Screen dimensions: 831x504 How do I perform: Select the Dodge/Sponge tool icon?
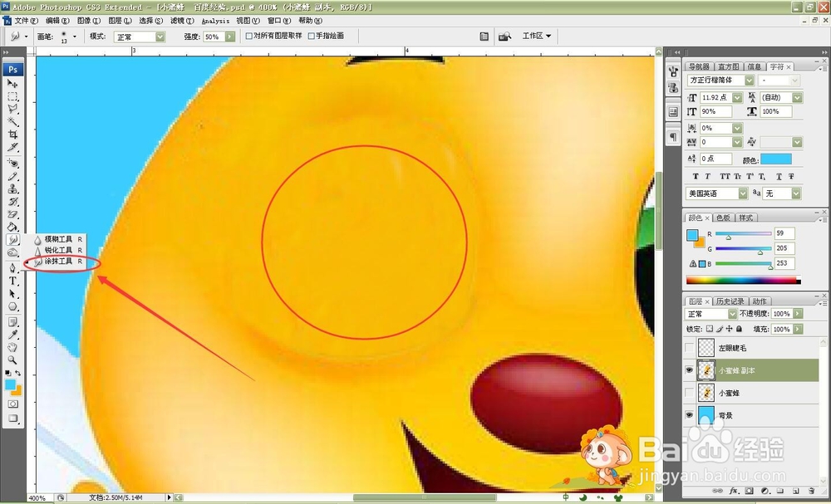click(12, 252)
